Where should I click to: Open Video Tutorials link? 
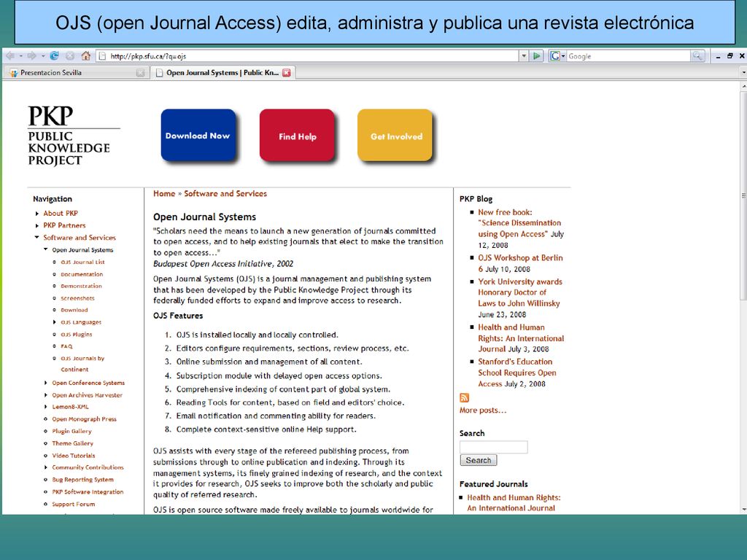tap(74, 456)
